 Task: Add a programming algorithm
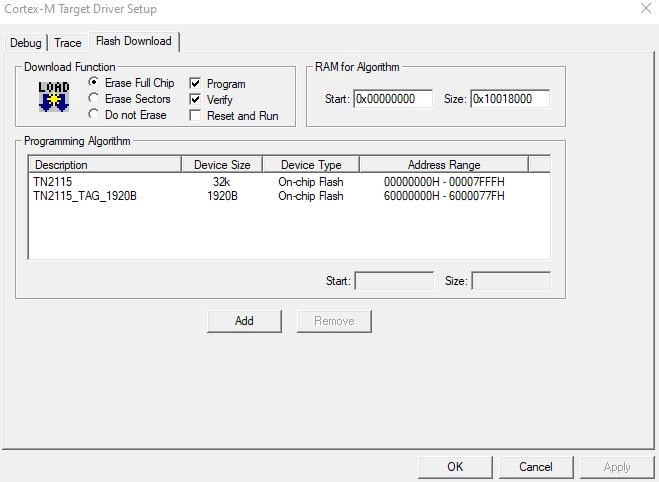[x=244, y=321]
